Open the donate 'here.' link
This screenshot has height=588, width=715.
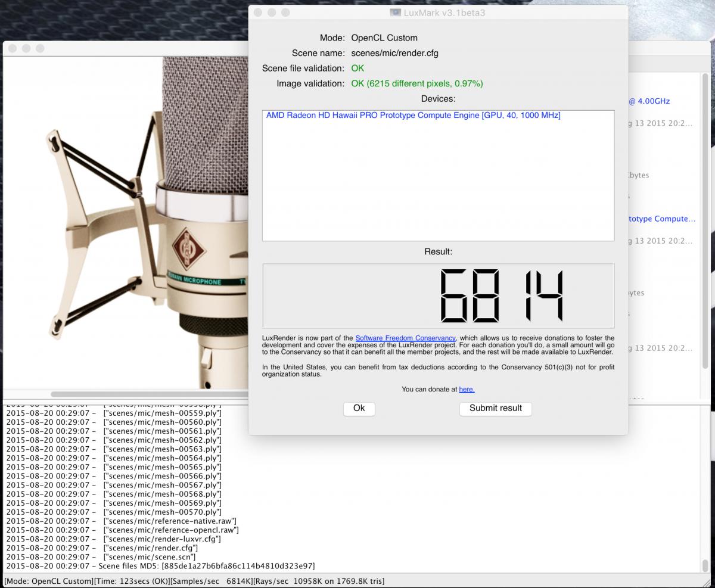point(467,389)
